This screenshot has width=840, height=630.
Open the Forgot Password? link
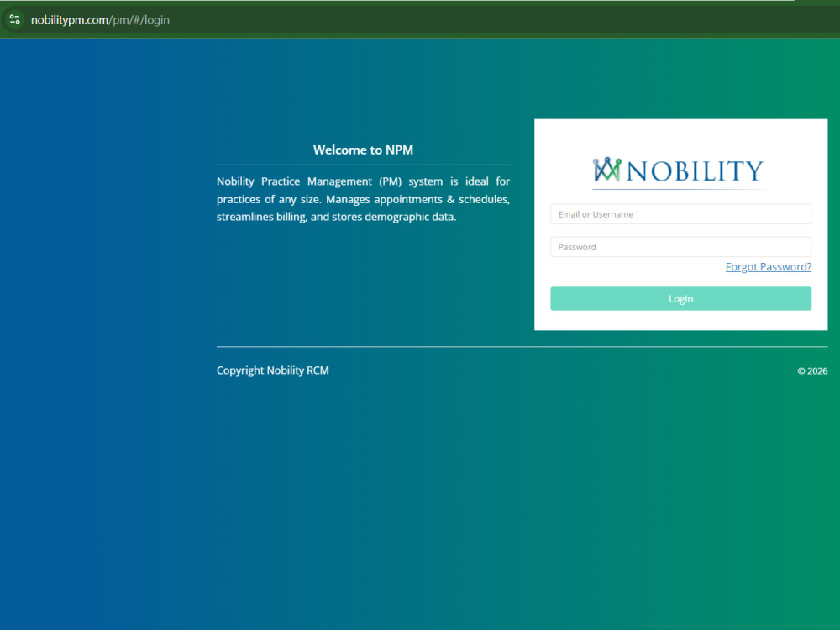click(x=769, y=267)
